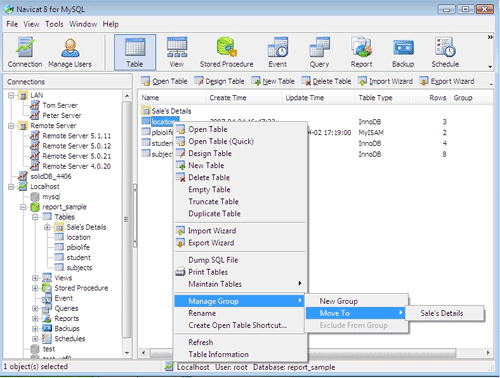The image size is (500, 378).
Task: Select solidDB_4406 connection
Action: tap(51, 176)
